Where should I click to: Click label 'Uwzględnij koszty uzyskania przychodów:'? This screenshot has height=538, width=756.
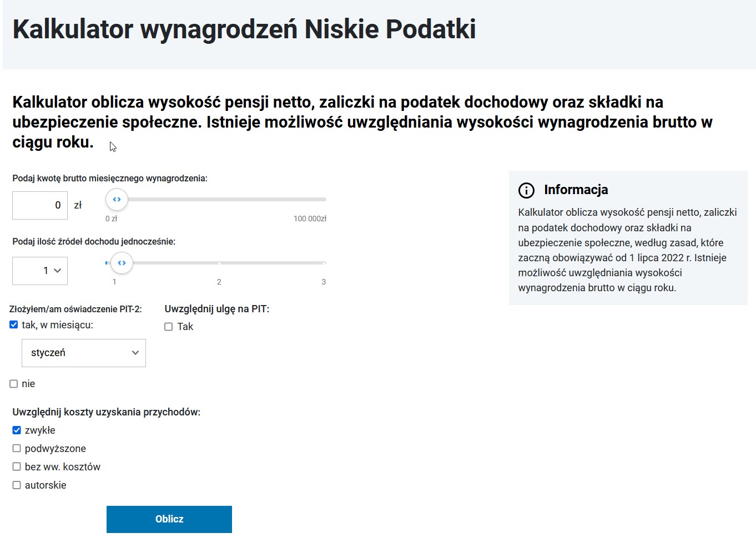click(x=106, y=412)
